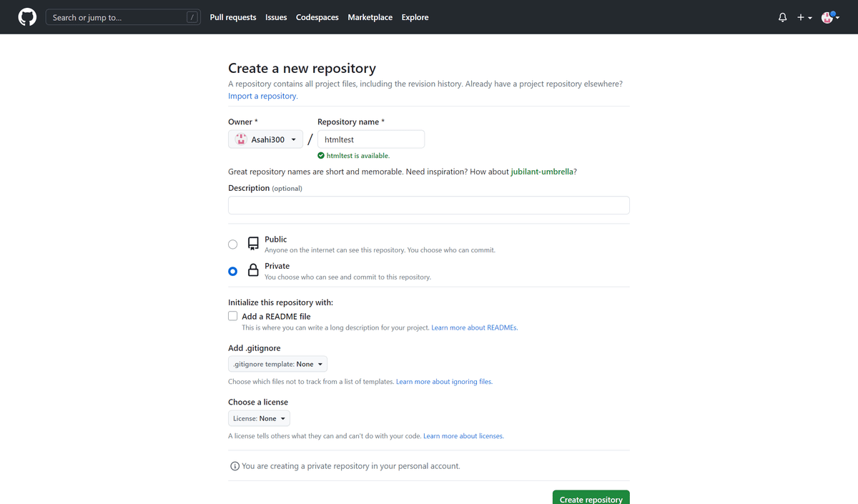
Task: Click the plus icon in the top bar
Action: point(801,16)
